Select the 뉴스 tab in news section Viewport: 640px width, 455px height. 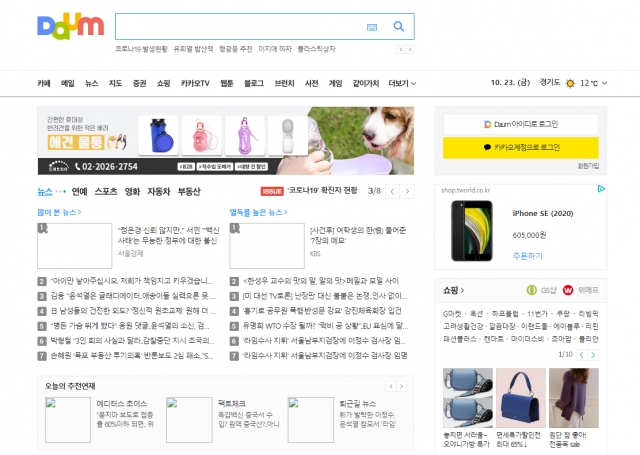(x=45, y=191)
